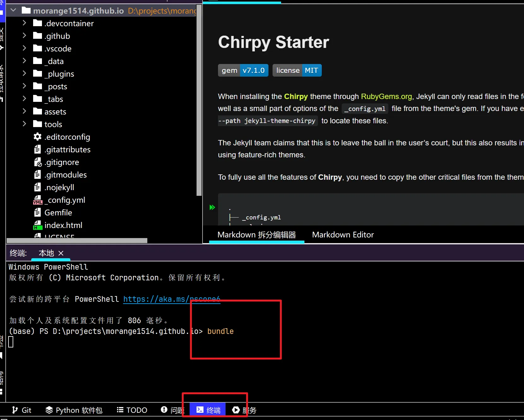The height and width of the screenshot is (420, 524).
Task: Click the terminal tool window button
Action: point(208,410)
